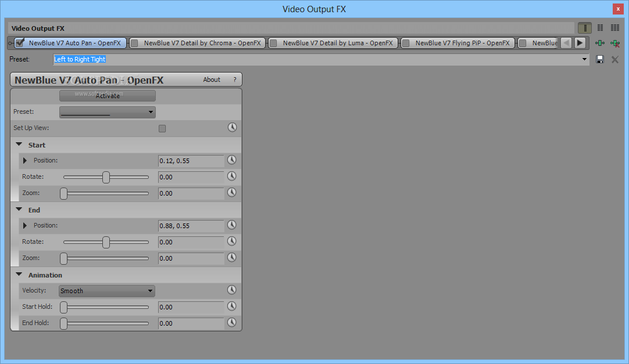The image size is (629, 364).
Task: Show previous plug-ins in the chain
Action: (x=566, y=43)
